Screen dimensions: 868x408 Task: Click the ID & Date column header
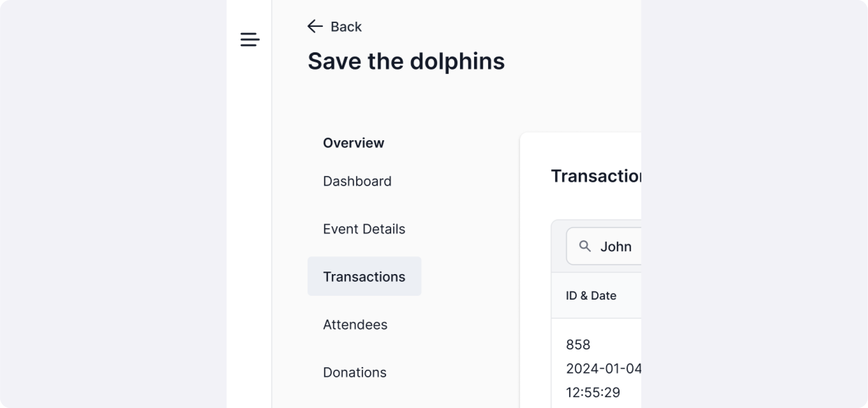point(591,296)
